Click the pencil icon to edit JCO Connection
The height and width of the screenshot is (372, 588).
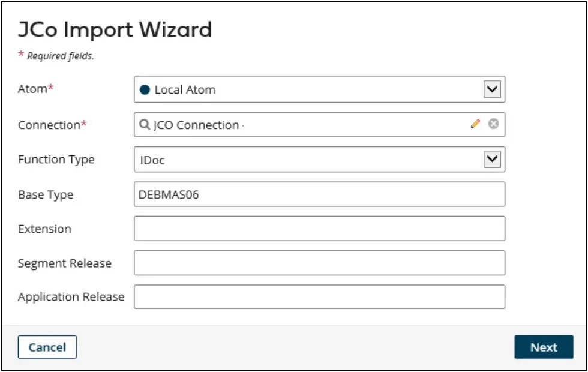[474, 124]
